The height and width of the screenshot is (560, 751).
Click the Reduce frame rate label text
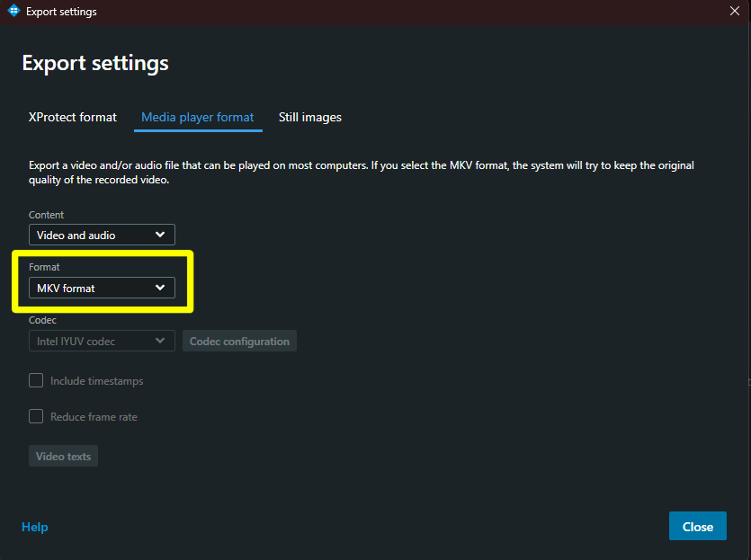94,417
